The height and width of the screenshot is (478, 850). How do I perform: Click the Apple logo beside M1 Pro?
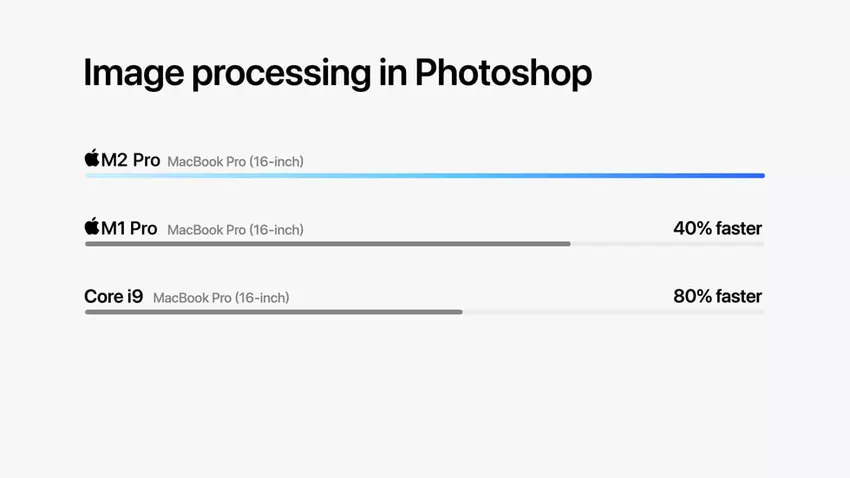(92, 227)
